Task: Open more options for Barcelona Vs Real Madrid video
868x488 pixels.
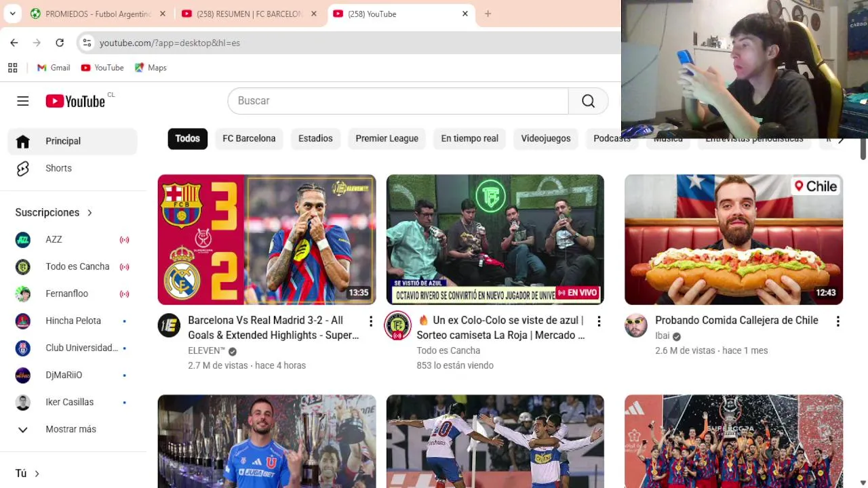Action: pos(370,321)
